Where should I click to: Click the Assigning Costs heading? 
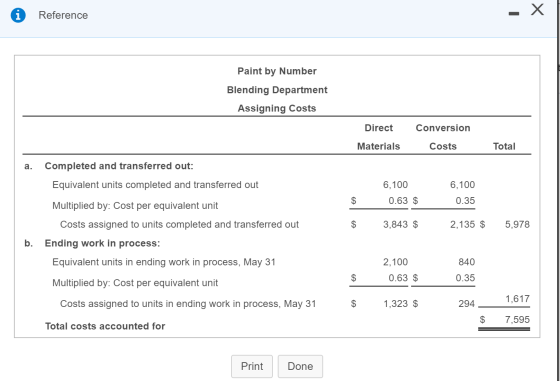277,108
